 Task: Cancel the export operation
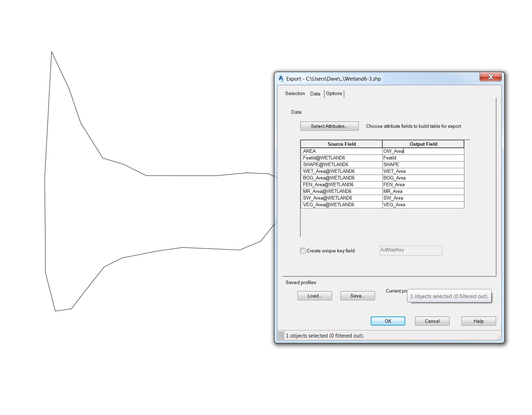tap(432, 321)
